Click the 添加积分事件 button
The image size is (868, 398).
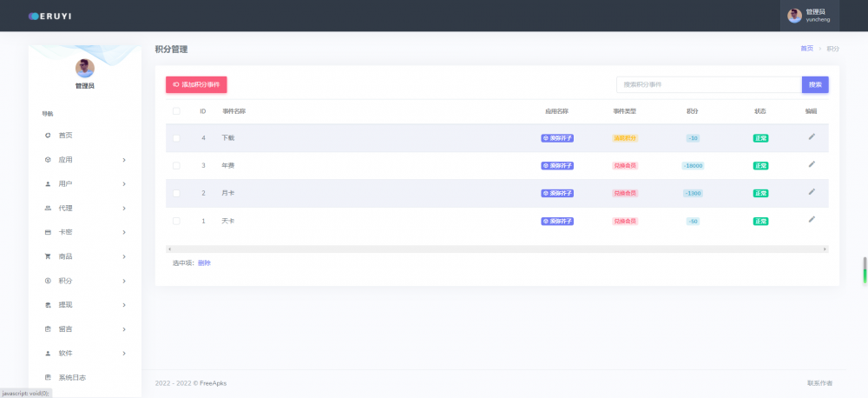pyautogui.click(x=196, y=84)
